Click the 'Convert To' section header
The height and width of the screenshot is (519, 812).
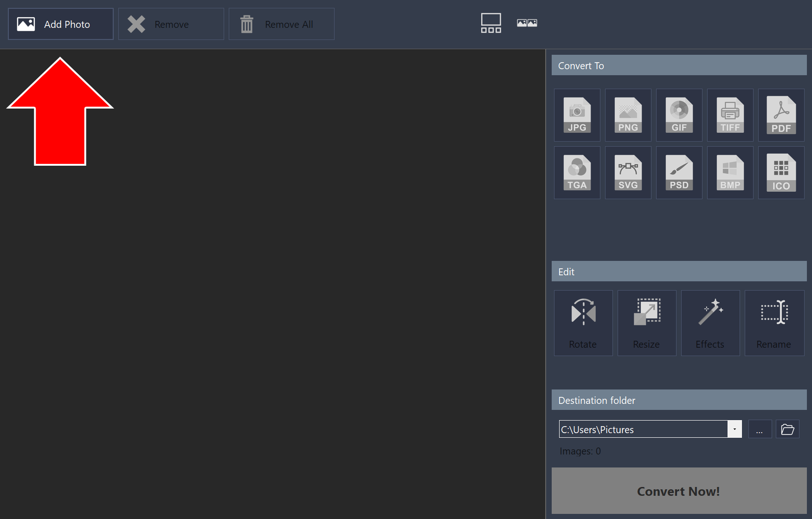(x=679, y=65)
